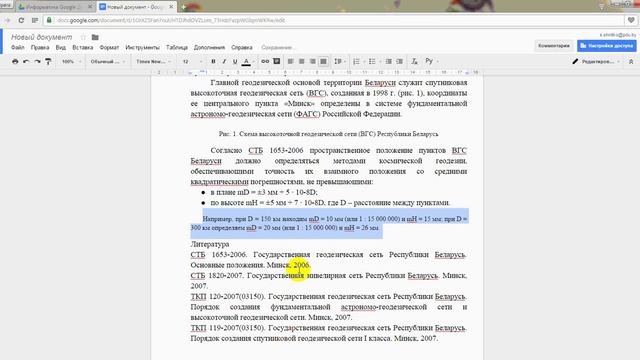640x360 pixels.
Task: Open the font size 12 dropdown
Action: (x=192, y=62)
